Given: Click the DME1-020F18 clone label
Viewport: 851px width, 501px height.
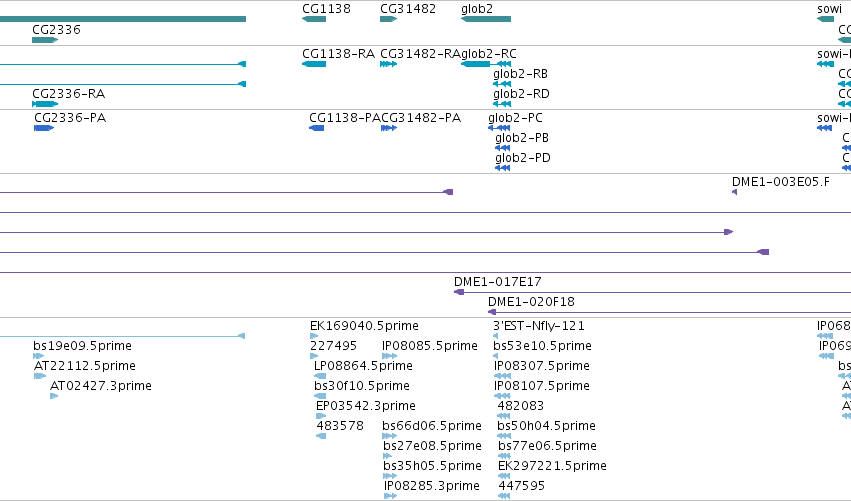Looking at the screenshot, I should [x=531, y=302].
